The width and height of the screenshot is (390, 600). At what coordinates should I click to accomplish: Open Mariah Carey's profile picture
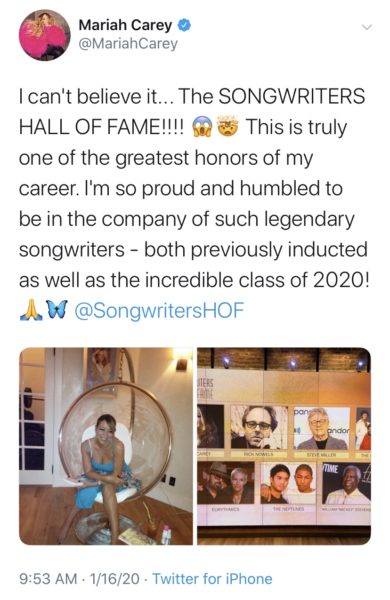click(44, 35)
